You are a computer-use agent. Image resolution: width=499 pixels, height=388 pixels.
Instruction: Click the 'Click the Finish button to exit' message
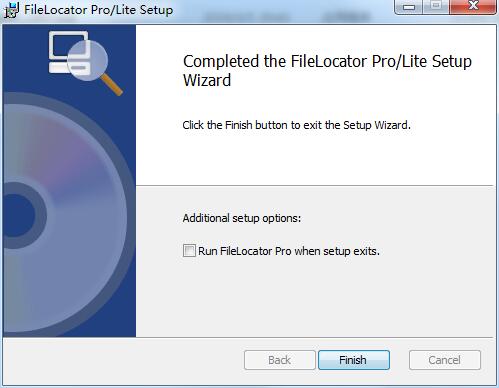pyautogui.click(x=296, y=125)
